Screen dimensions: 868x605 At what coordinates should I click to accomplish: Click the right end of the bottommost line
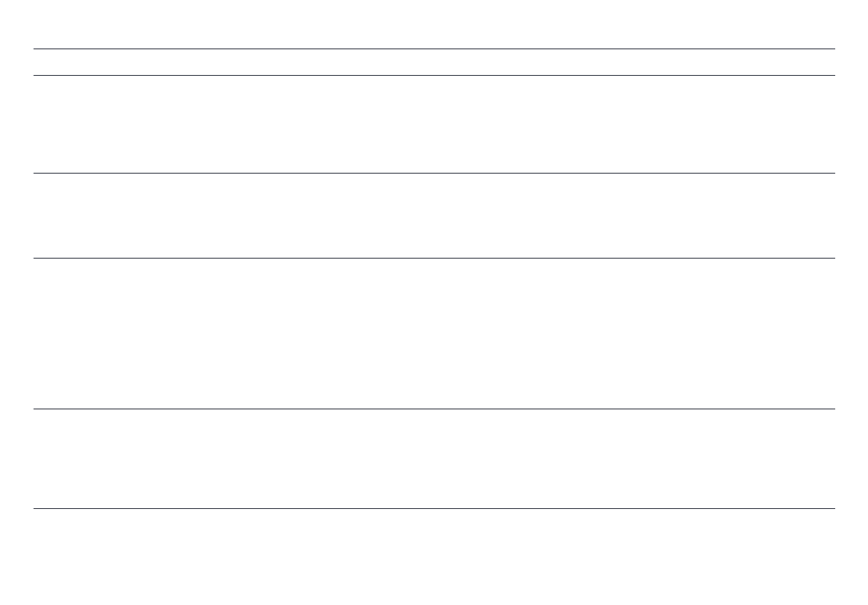click(x=833, y=509)
